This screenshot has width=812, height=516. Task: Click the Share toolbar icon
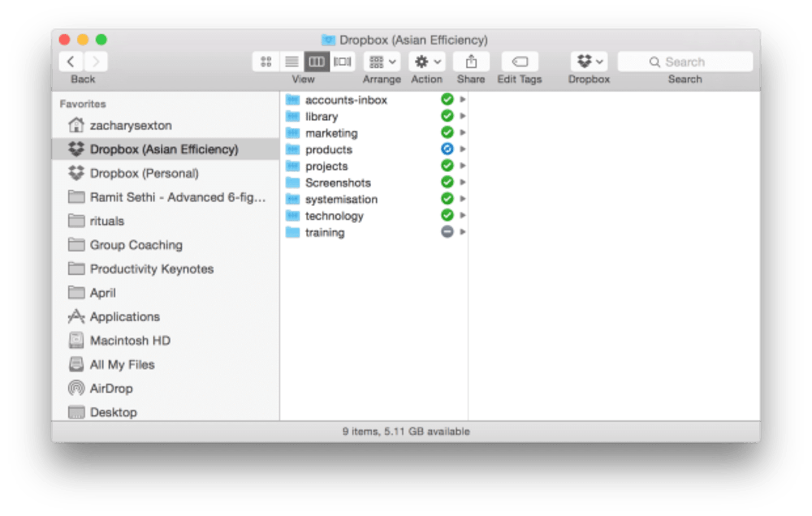[471, 62]
